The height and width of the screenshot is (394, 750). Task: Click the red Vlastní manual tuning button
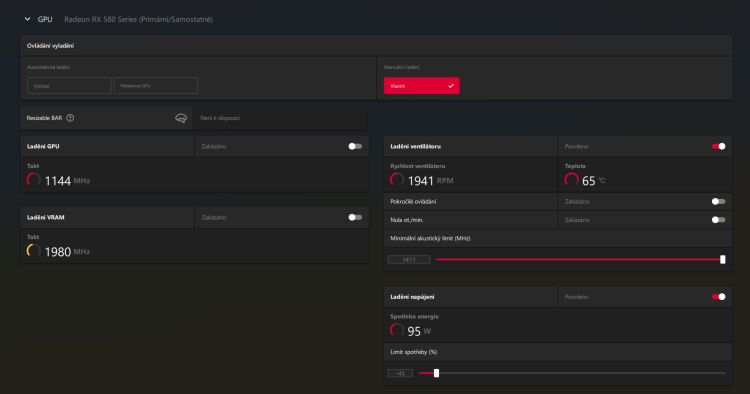[x=421, y=86]
